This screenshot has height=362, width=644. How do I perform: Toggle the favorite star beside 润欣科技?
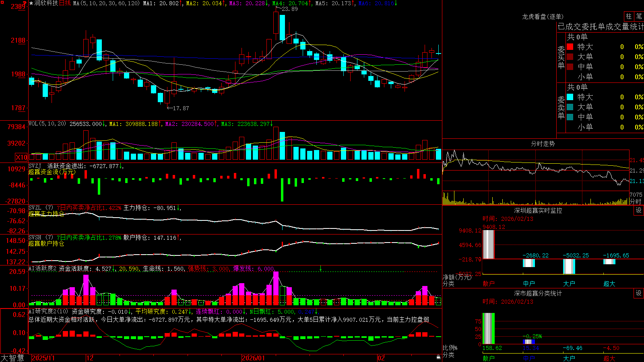click(x=31, y=3)
